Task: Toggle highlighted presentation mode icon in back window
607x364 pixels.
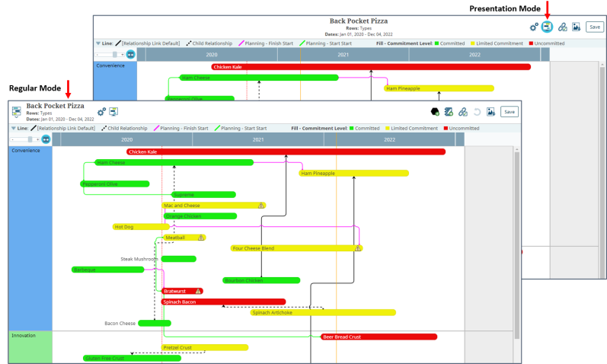Action: point(547,27)
